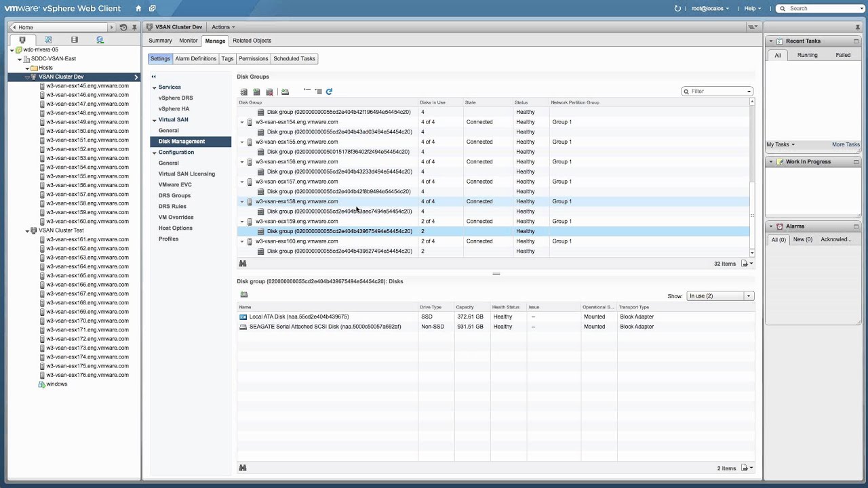Click the add disk icon in Disks panel
Screen dimensions: 868x488
(244, 294)
